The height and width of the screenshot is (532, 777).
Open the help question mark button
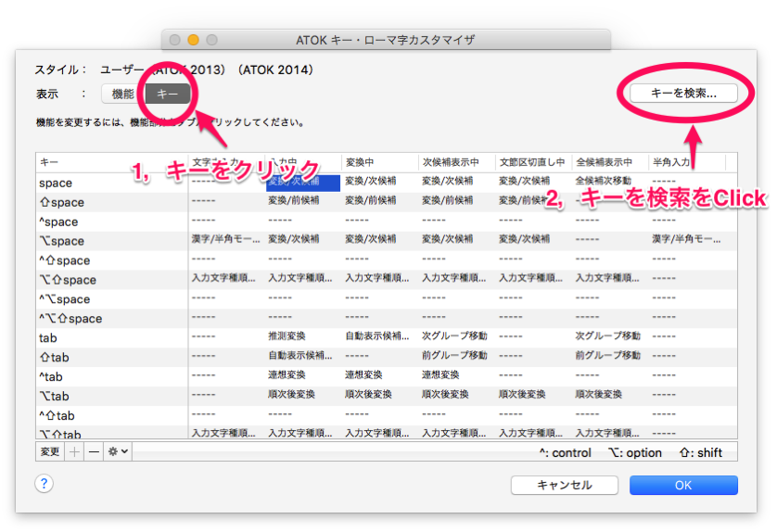[45, 484]
